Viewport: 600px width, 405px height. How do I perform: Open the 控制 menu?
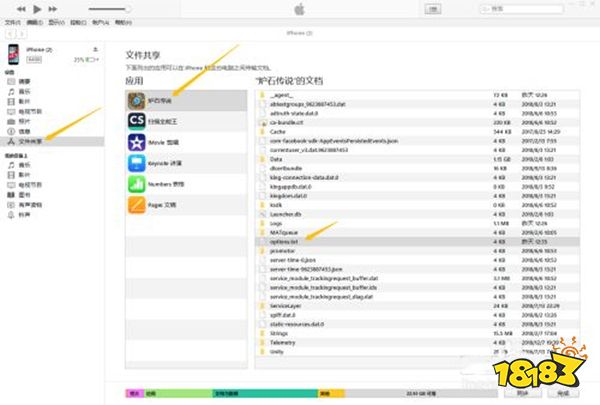[x=78, y=23]
